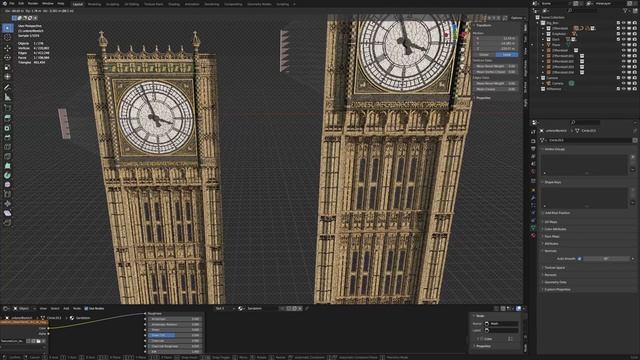This screenshot has width=640, height=360.
Task: Open the Modifiers wrench properties tab
Action: [x=533, y=198]
